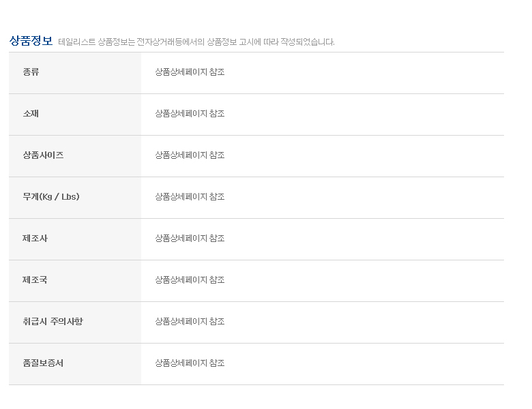
Task: Click the value text beside 제조국
Action: coord(190,280)
